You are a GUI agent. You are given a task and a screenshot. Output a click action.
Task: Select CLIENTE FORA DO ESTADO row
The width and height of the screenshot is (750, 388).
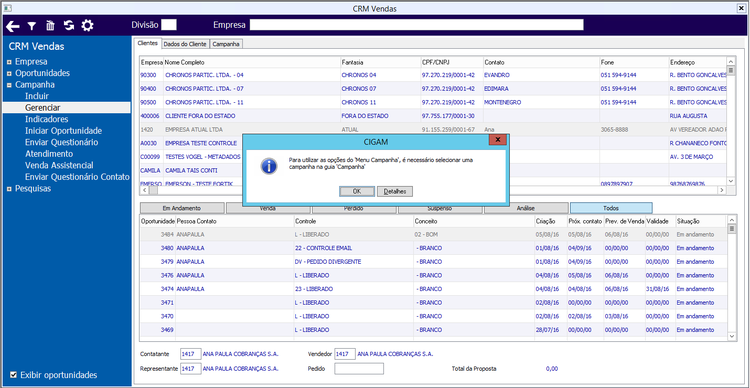pyautogui.click(x=433, y=116)
